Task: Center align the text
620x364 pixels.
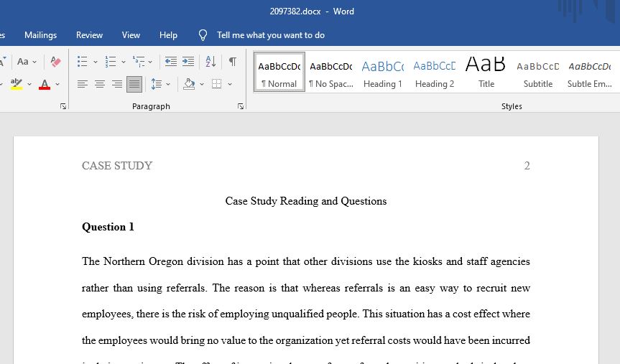Action: 100,84
